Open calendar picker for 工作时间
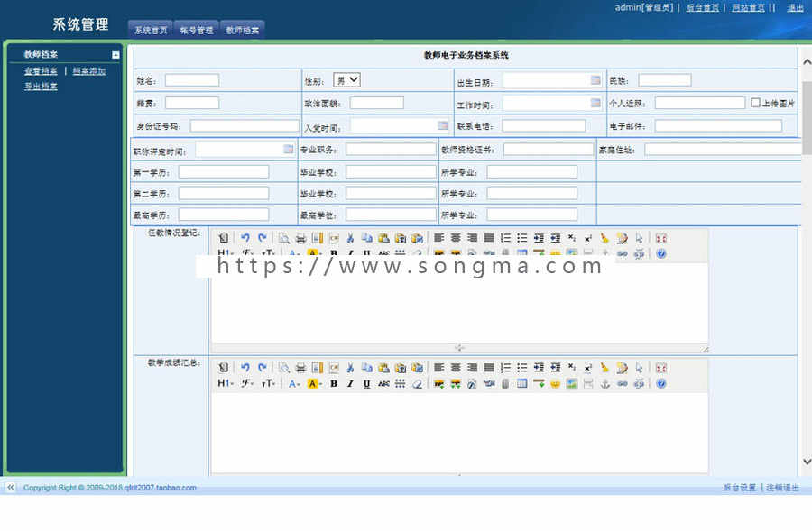Image resolution: width=812 pixels, height=531 pixels. (595, 103)
